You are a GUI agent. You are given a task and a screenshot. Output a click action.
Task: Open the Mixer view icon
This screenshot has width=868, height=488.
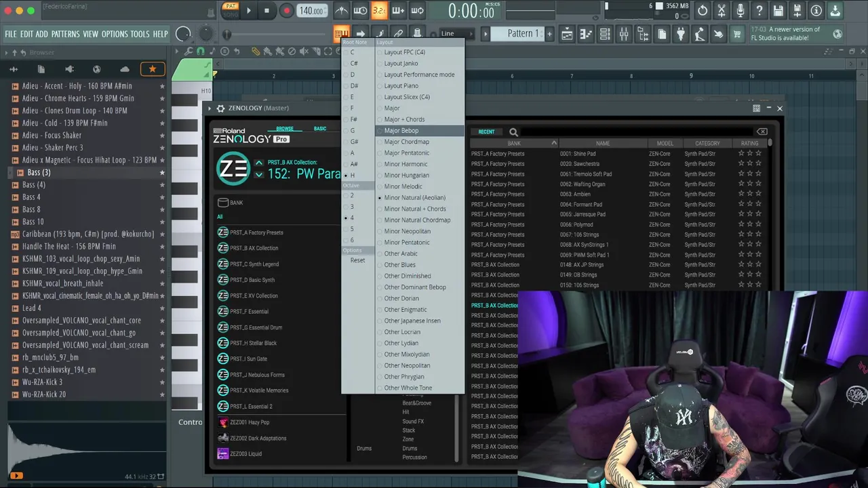[x=624, y=34]
